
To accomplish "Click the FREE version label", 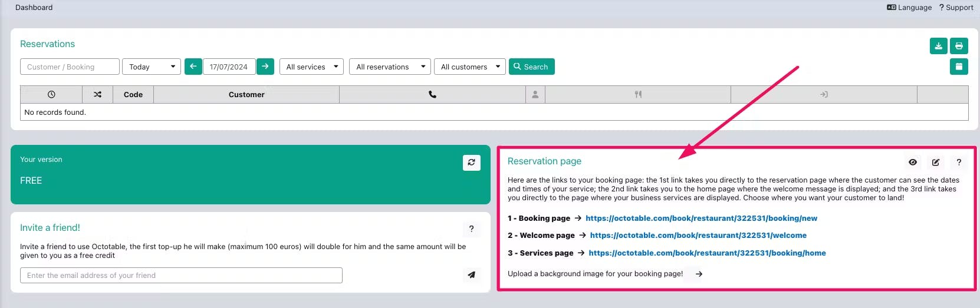I will 31,181.
